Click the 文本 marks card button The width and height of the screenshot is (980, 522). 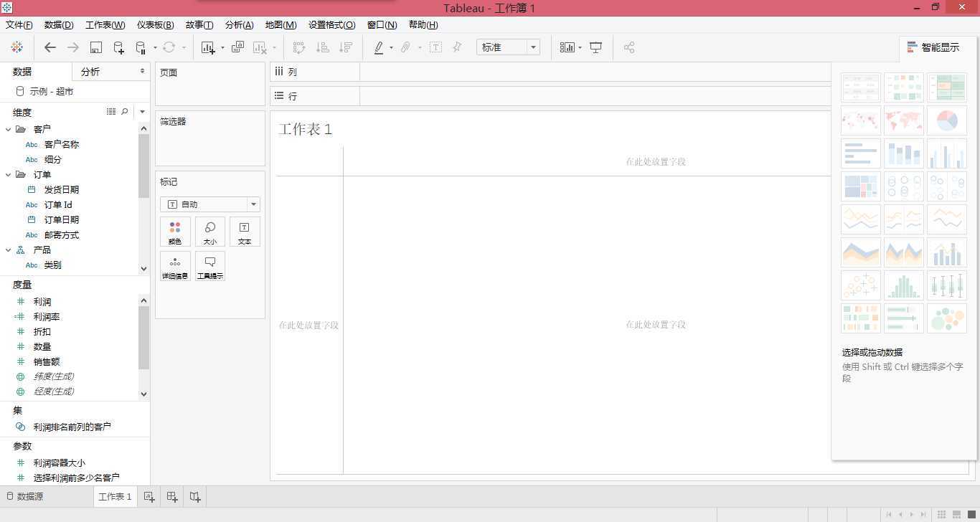245,232
